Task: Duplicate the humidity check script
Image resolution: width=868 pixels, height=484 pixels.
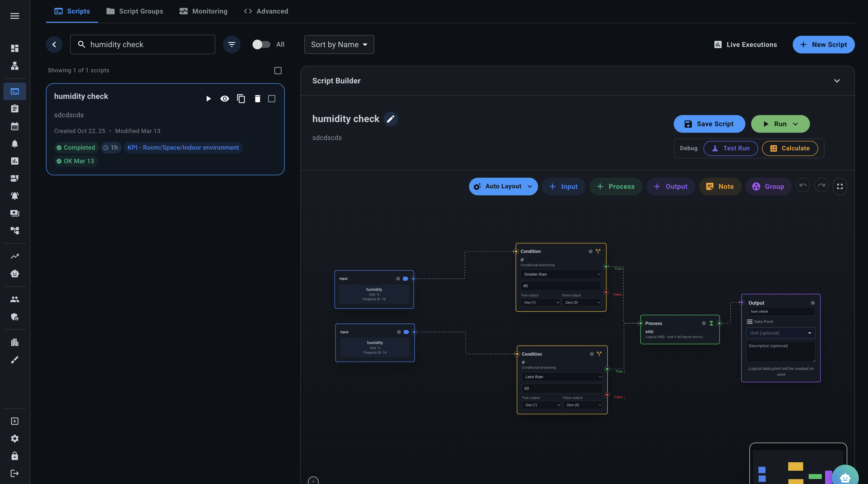Action: tap(241, 98)
